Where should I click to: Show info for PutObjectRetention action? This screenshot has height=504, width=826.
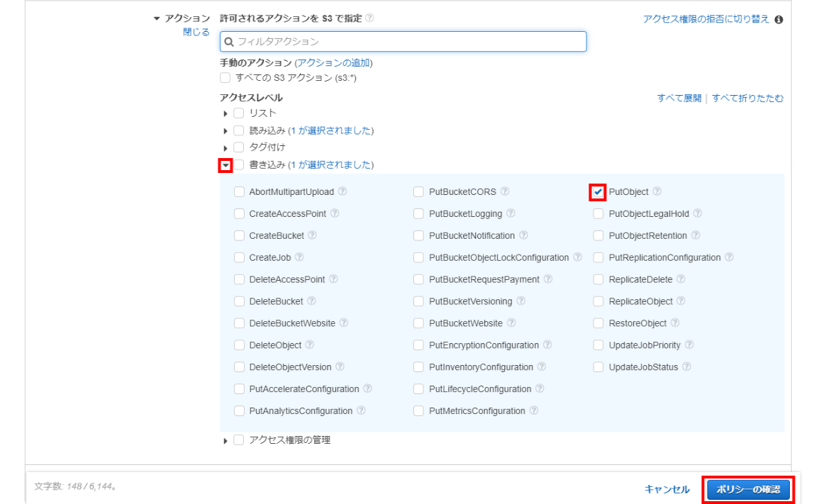click(x=696, y=235)
